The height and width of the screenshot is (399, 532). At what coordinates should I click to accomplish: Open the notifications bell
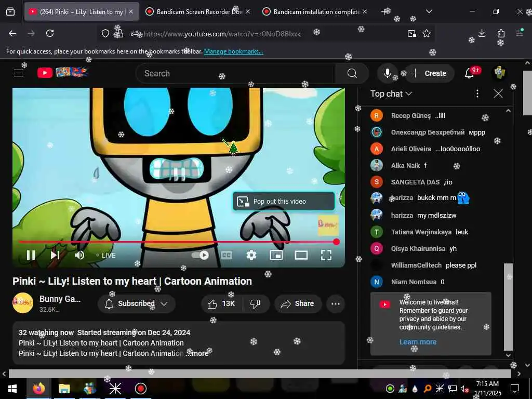point(469,73)
